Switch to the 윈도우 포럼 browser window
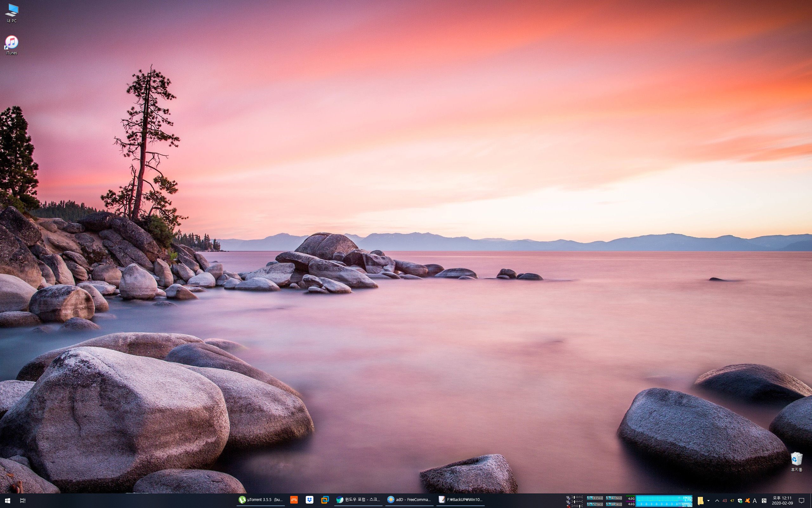 click(x=358, y=500)
